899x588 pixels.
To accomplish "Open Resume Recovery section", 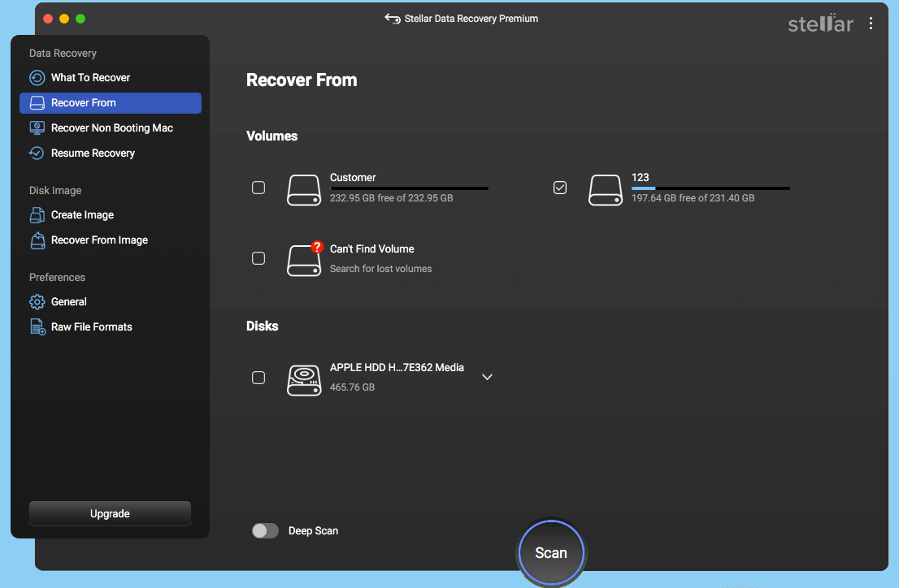I will click(110, 153).
